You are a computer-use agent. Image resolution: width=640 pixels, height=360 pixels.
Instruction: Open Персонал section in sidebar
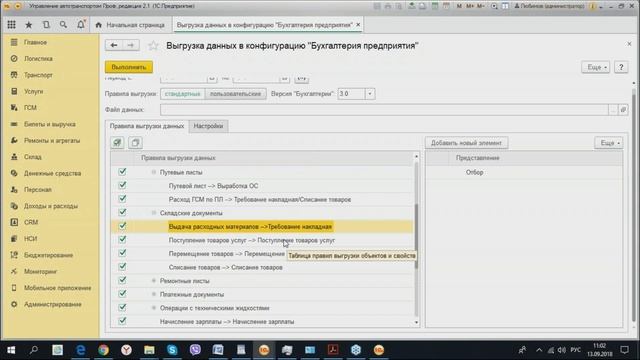tap(38, 189)
